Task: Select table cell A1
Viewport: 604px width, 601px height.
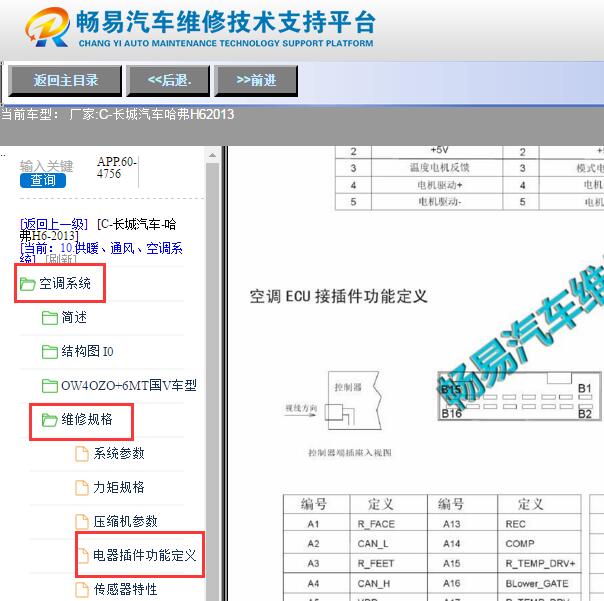Action: (x=317, y=524)
